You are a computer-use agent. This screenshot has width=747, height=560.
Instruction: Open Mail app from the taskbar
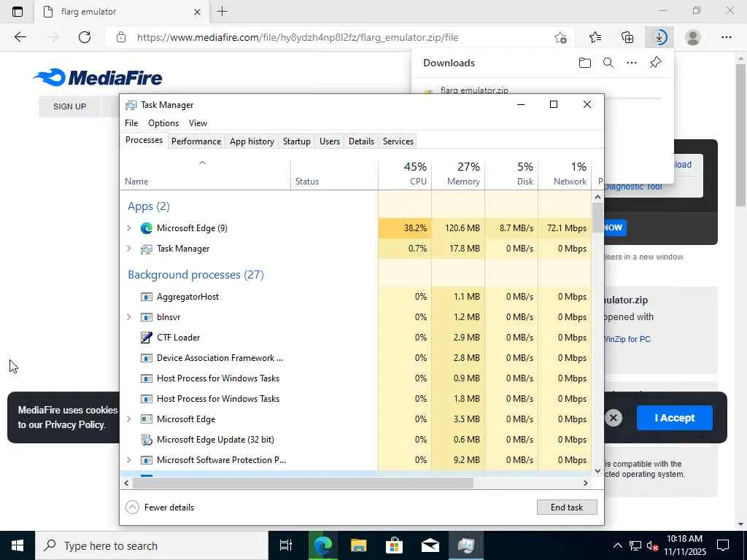click(x=430, y=545)
